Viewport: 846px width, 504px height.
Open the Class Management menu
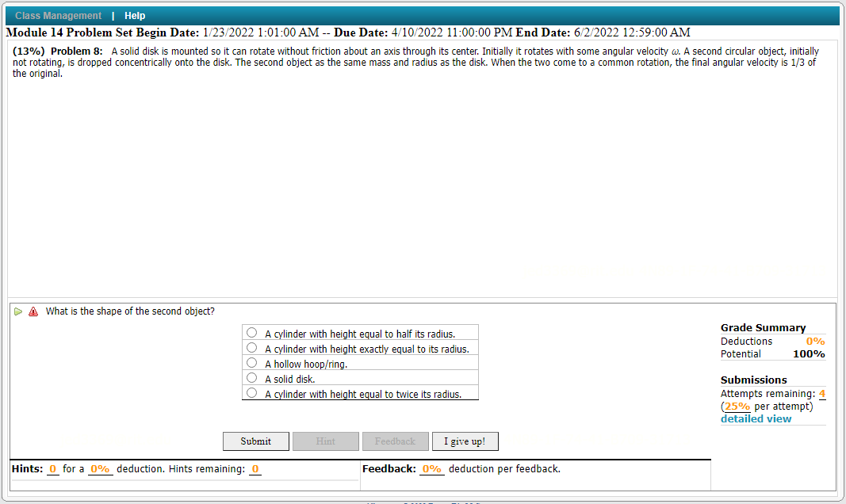click(58, 15)
